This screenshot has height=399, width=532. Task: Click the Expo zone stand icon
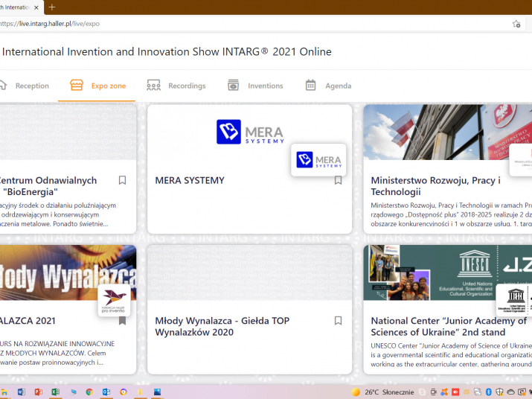click(x=76, y=86)
